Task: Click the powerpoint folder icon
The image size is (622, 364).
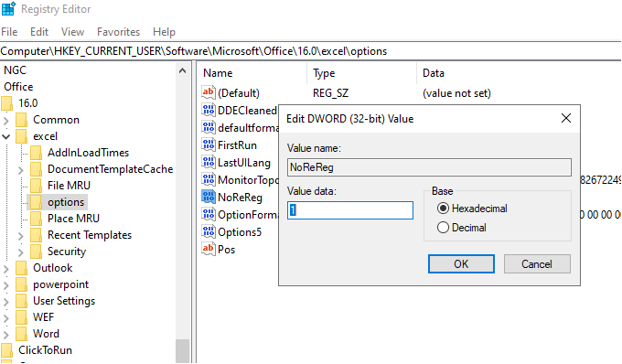Action: point(21,284)
